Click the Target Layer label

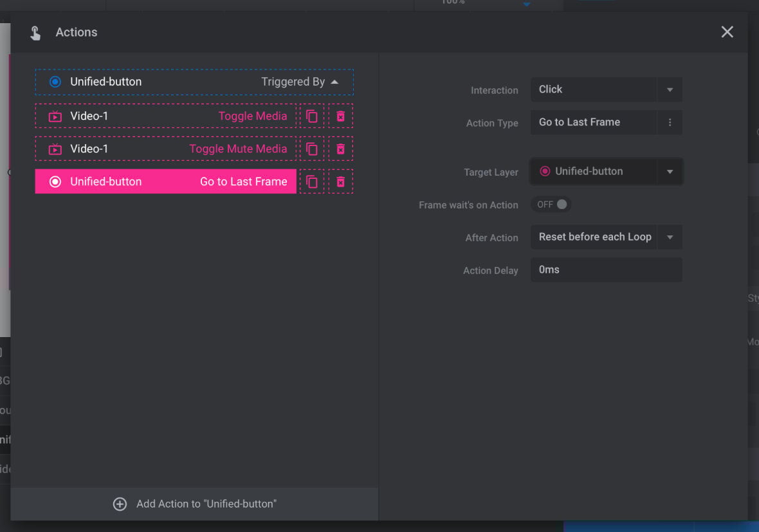coord(491,172)
